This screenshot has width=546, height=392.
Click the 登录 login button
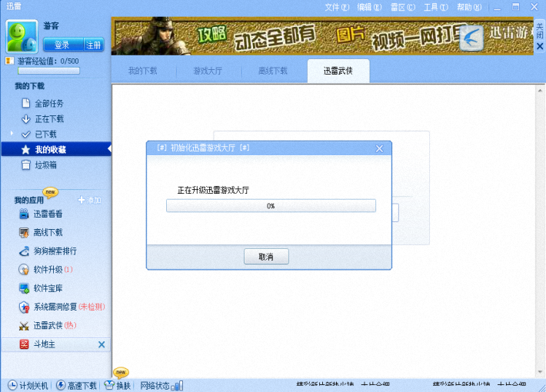pyautogui.click(x=62, y=45)
